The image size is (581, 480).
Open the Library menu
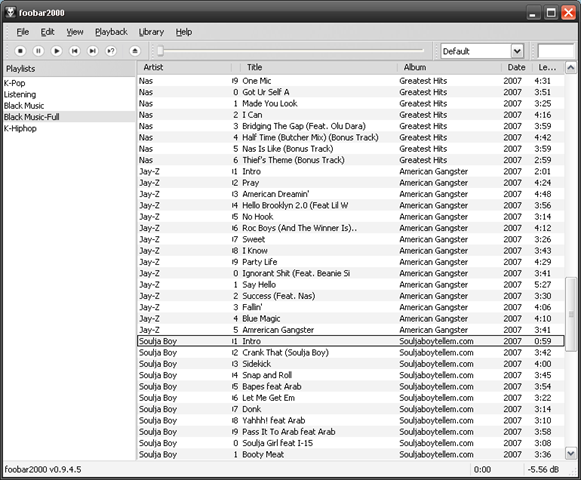(x=151, y=32)
